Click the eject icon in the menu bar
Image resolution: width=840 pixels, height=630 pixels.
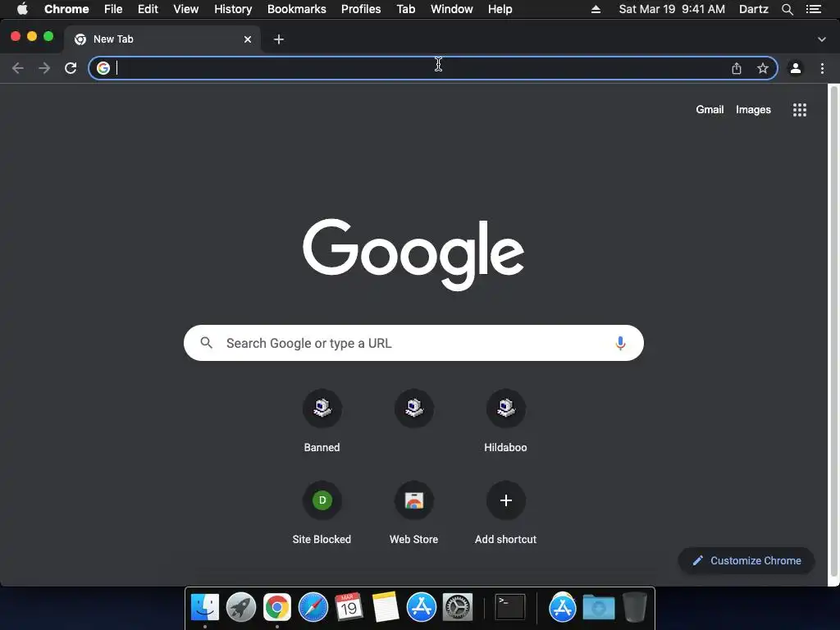click(596, 9)
